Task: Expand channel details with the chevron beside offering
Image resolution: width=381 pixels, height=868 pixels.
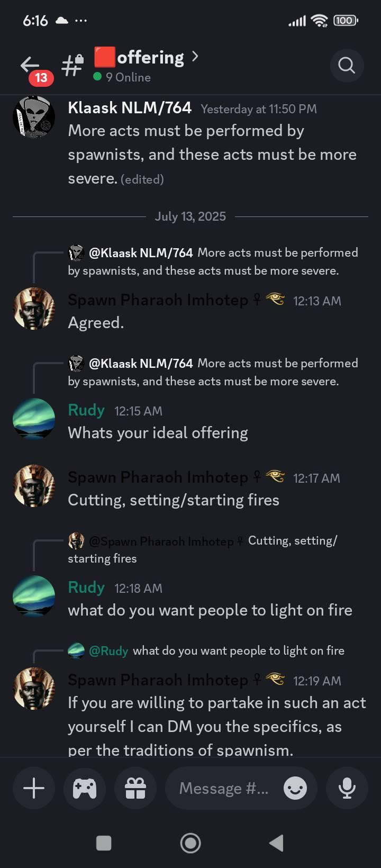Action: pos(195,56)
